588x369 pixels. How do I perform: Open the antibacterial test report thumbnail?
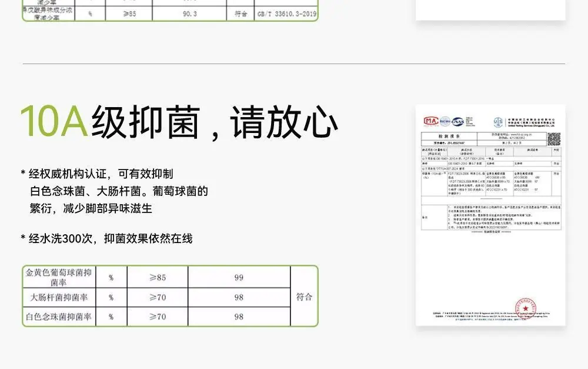point(490,215)
